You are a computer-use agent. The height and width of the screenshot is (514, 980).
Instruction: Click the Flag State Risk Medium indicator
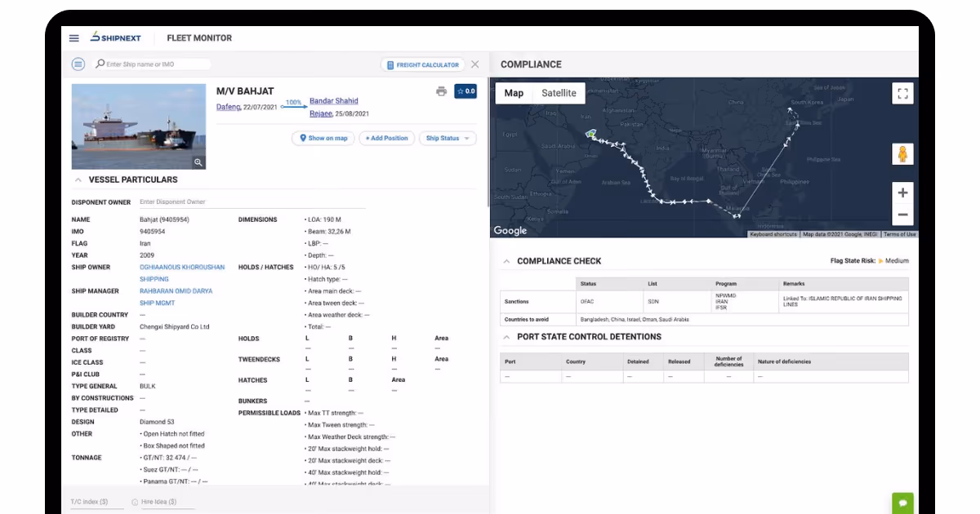point(868,261)
